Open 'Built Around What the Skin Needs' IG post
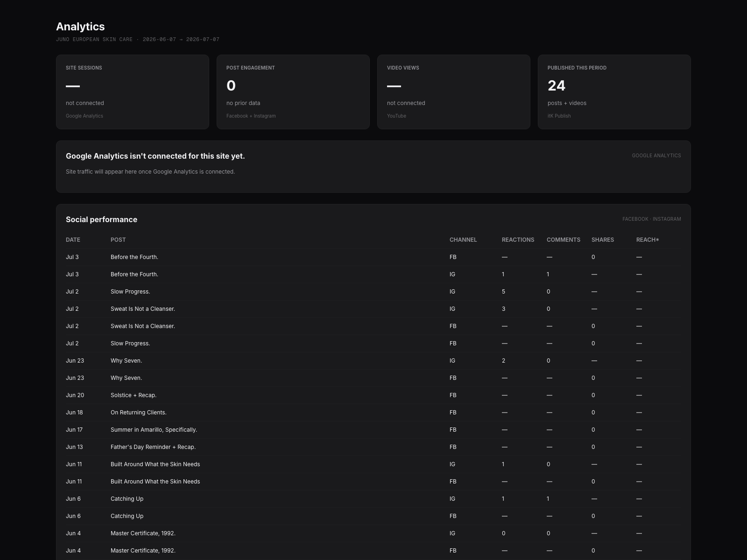This screenshot has width=747, height=560. point(155,464)
